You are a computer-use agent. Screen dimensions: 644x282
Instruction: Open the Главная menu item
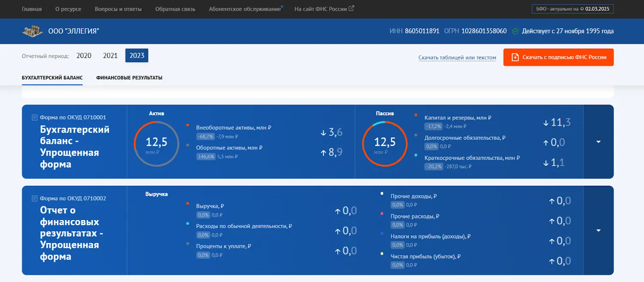tap(32, 9)
